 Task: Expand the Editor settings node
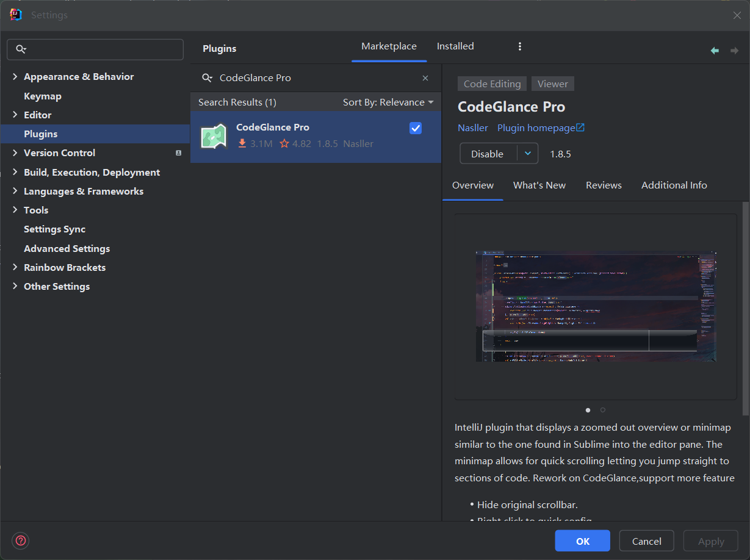(15, 115)
